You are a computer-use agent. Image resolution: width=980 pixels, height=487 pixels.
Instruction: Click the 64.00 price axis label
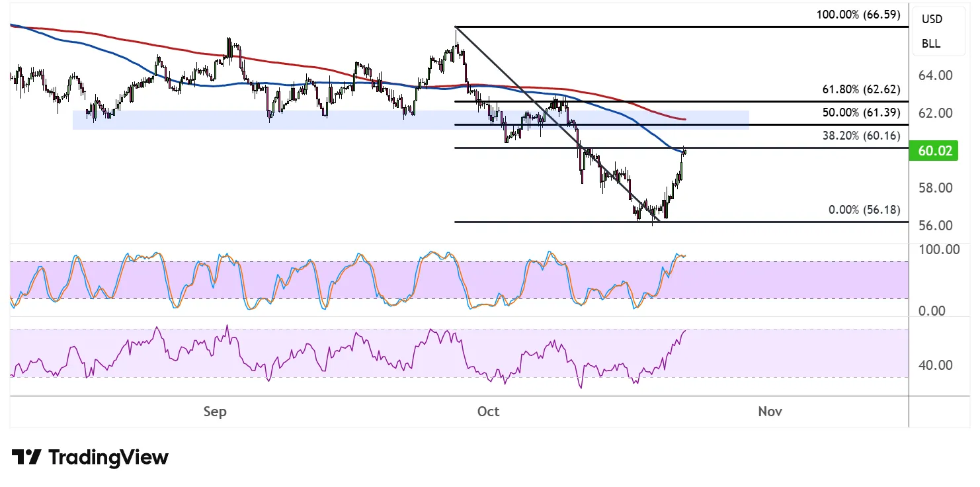click(x=935, y=75)
